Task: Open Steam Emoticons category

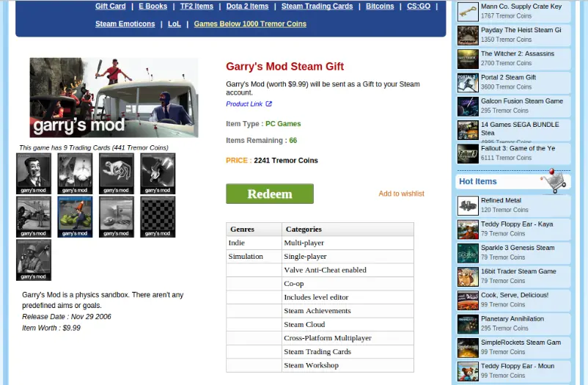Action: coord(125,23)
